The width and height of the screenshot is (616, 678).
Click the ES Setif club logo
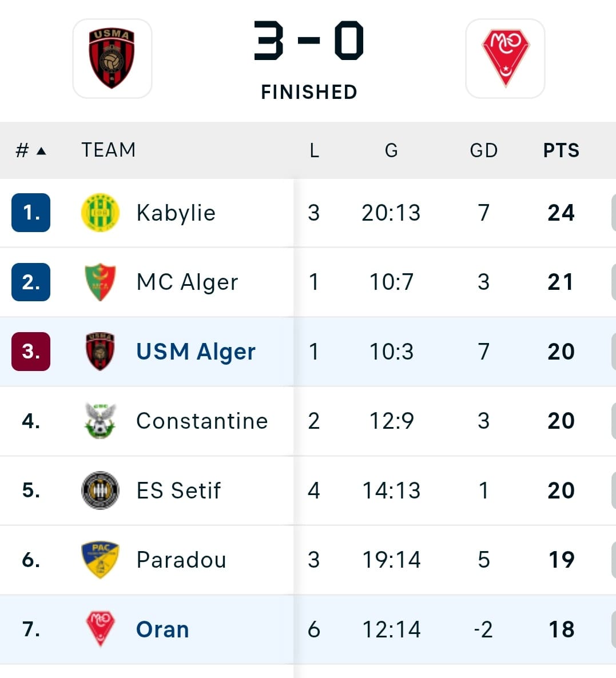click(100, 490)
